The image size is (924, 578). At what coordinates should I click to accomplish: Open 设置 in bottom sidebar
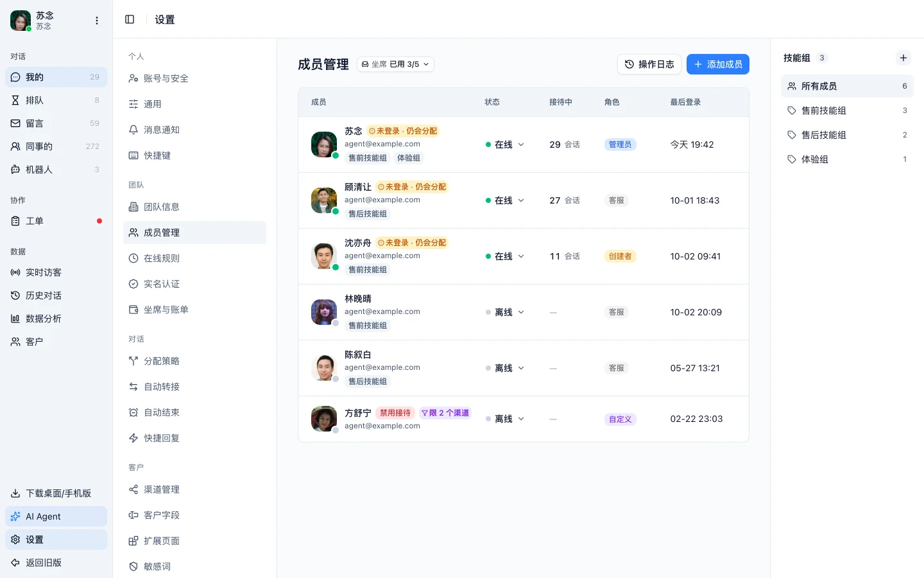pyautogui.click(x=56, y=539)
